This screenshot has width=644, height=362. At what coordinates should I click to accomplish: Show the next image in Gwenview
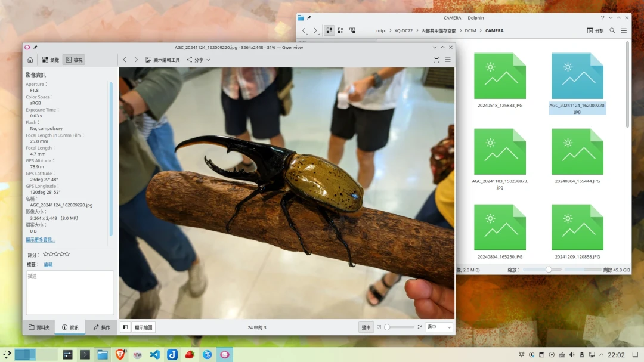(x=136, y=60)
